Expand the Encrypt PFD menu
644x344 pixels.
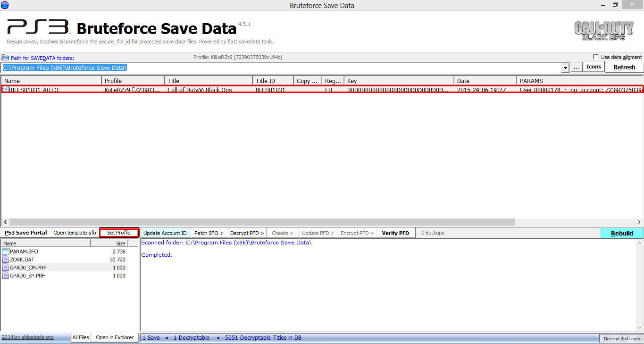click(357, 233)
